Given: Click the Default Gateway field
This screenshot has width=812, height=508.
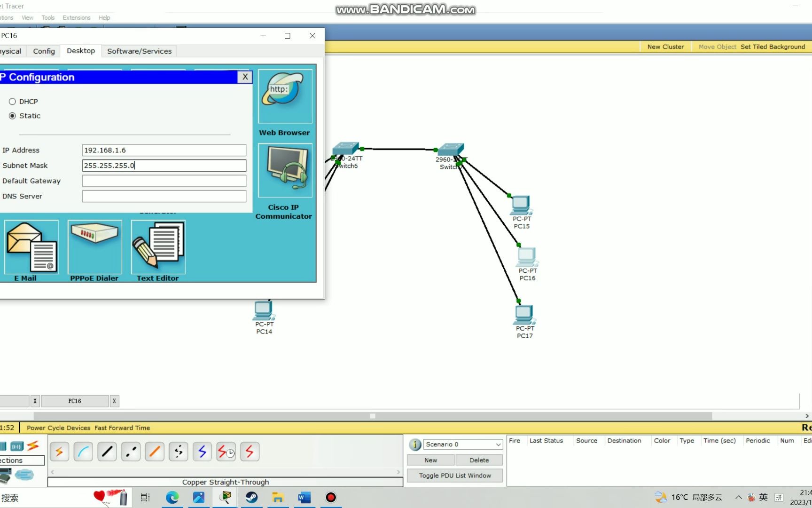Looking at the screenshot, I should [164, 181].
